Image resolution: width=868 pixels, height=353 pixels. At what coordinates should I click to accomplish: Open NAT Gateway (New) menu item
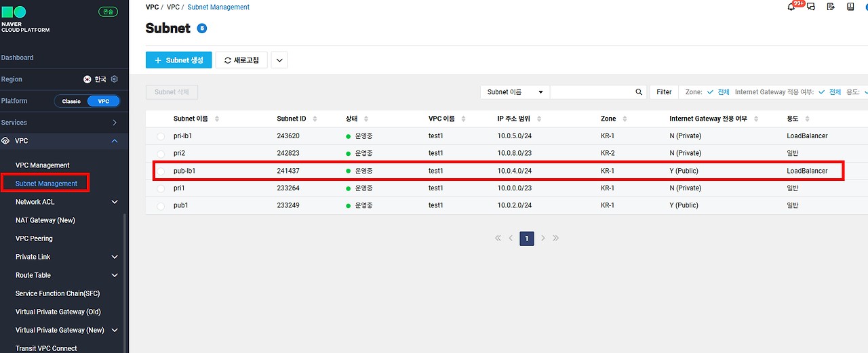click(45, 220)
